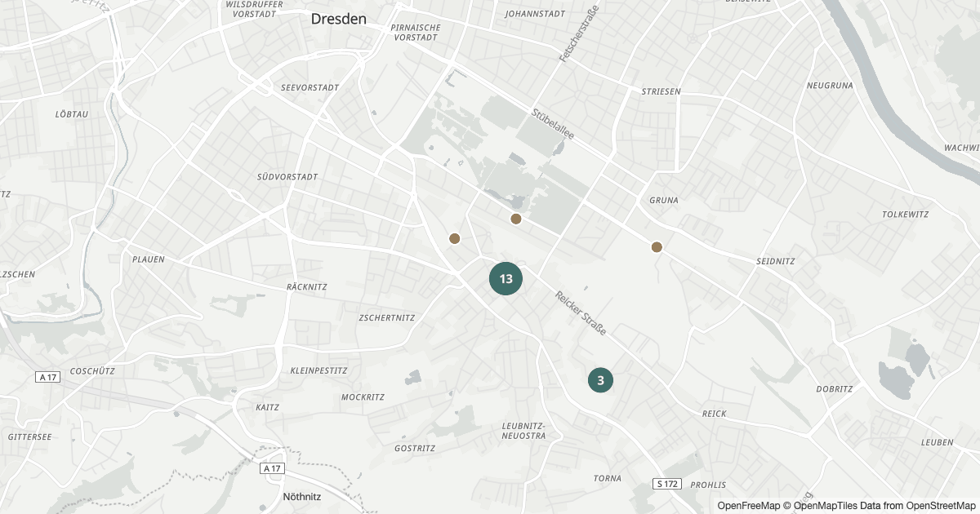Click the Johannstadt district label
This screenshot has height=514, width=980.
(x=536, y=14)
